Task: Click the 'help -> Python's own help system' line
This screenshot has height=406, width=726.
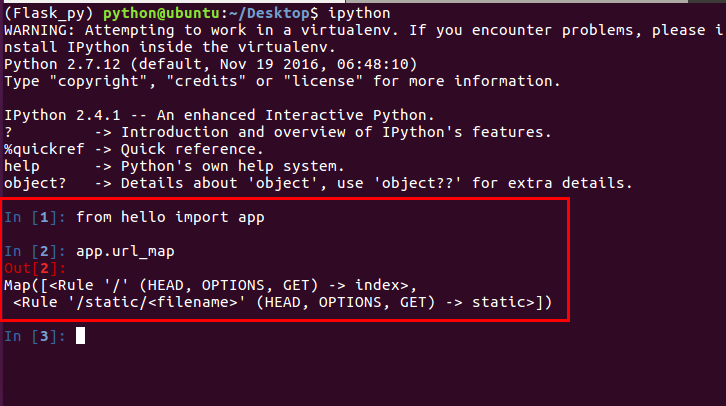Action: (x=174, y=166)
